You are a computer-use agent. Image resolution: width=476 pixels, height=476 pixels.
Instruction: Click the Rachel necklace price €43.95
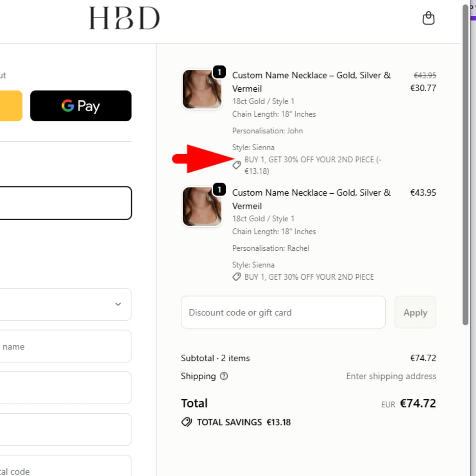423,193
